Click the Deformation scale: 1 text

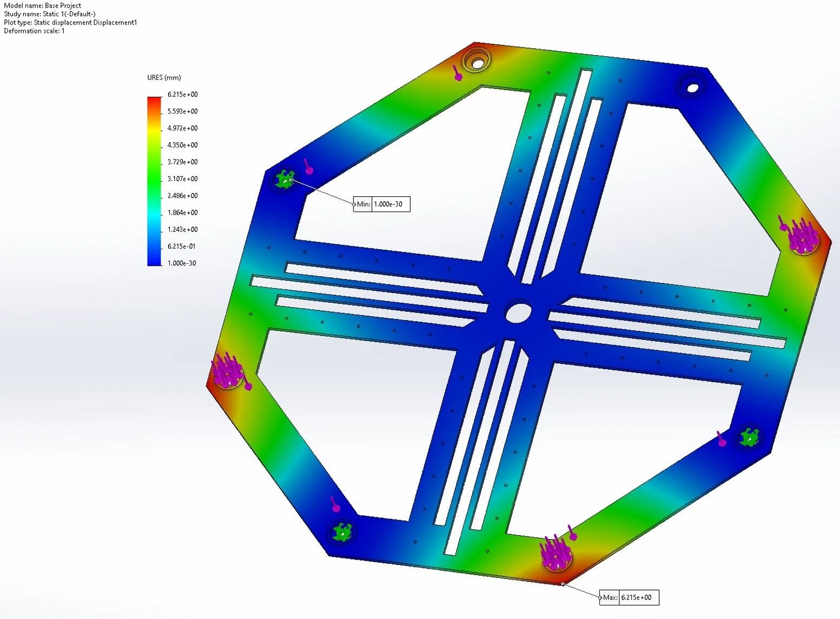[x=34, y=31]
